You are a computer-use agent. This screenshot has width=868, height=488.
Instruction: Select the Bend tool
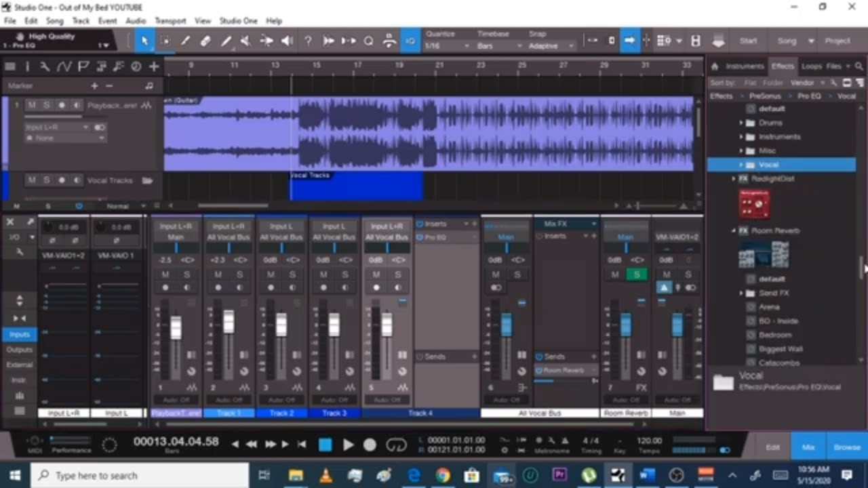coord(267,41)
